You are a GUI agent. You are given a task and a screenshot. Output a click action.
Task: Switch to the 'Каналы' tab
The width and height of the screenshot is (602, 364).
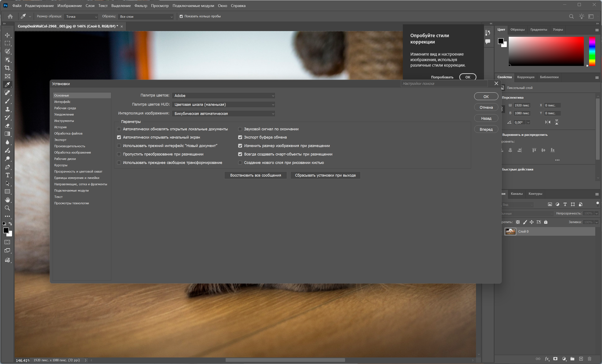click(x=517, y=194)
